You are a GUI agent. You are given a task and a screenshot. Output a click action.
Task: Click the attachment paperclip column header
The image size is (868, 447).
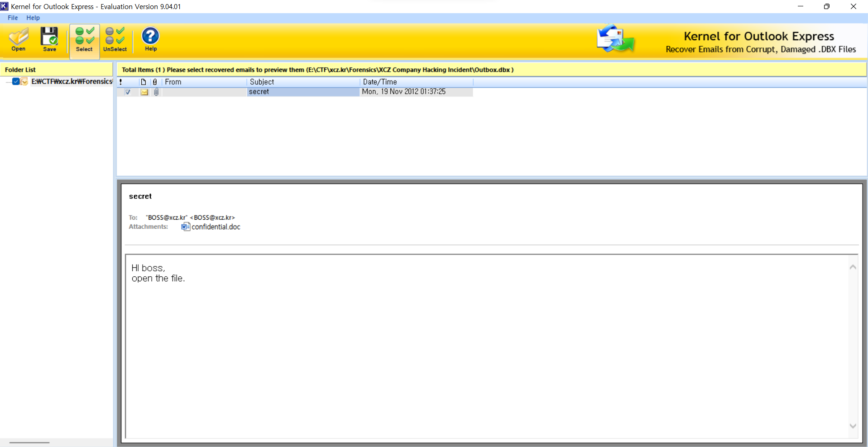click(x=155, y=82)
